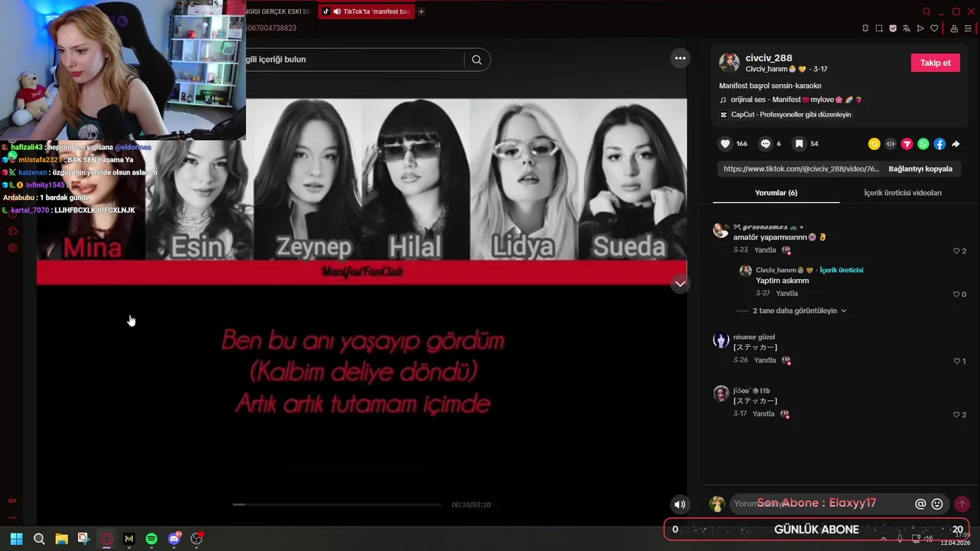980x551 pixels.
Task: Mute the video with speaker button
Action: point(679,504)
